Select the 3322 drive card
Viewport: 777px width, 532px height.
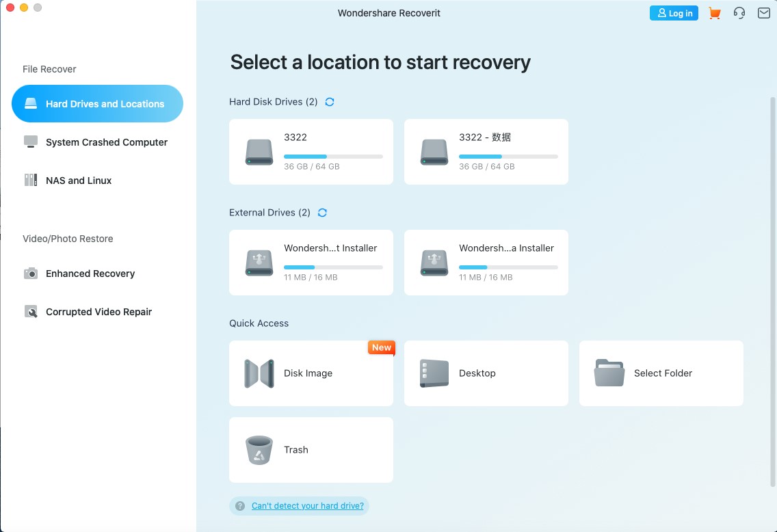point(311,152)
